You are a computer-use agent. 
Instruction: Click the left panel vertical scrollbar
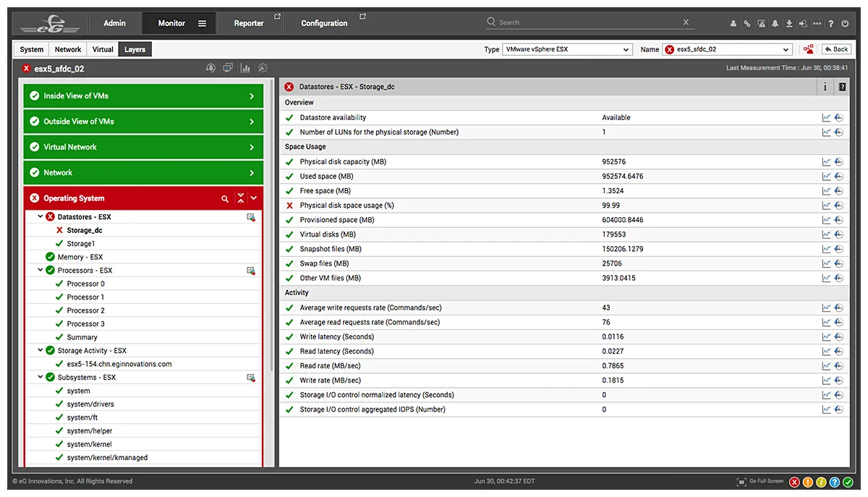pos(271,224)
